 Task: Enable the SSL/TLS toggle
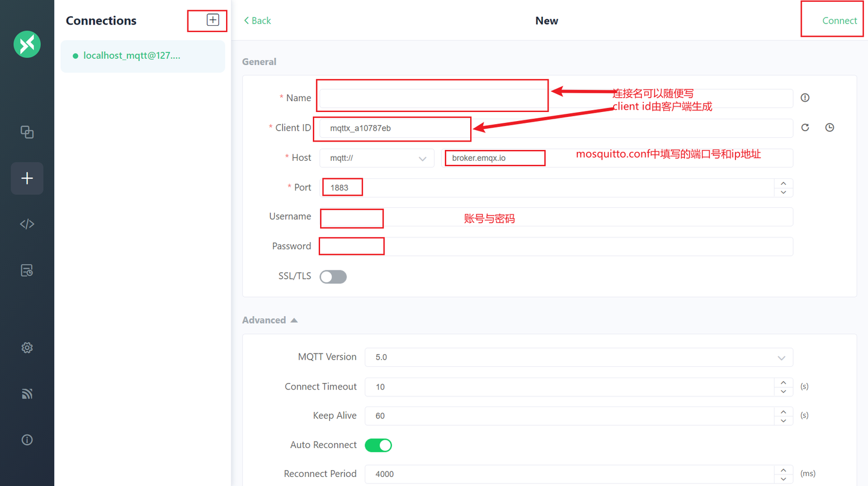pos(333,276)
